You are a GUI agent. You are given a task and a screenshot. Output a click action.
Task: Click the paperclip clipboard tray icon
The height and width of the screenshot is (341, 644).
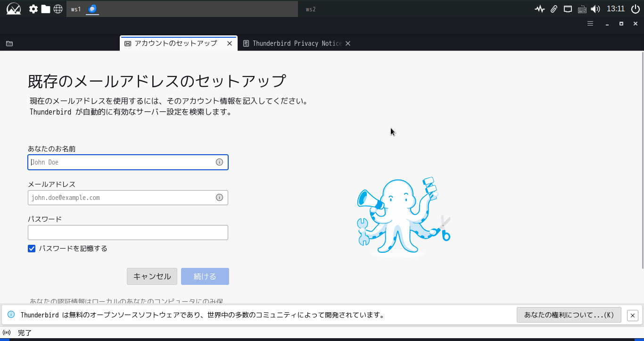tap(554, 9)
